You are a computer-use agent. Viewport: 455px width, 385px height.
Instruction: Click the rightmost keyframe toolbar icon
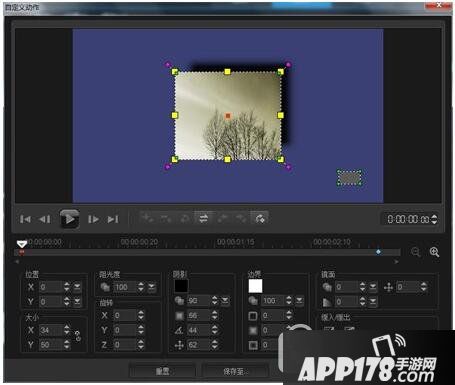click(x=260, y=218)
